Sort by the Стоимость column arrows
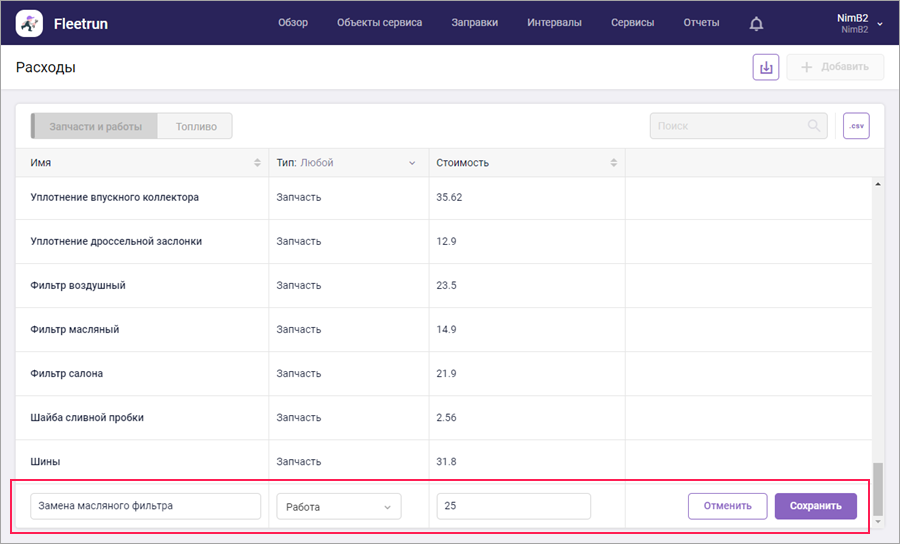The width and height of the screenshot is (900, 544). click(x=614, y=163)
